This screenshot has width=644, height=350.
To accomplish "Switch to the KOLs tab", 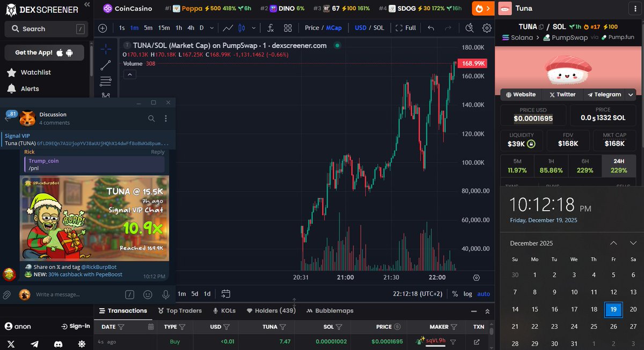I will click(224, 311).
